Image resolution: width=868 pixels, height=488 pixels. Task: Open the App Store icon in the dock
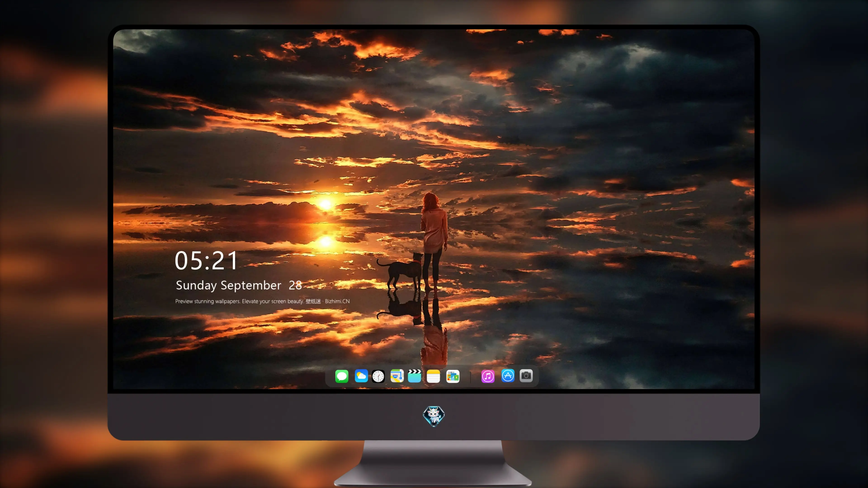coord(508,376)
